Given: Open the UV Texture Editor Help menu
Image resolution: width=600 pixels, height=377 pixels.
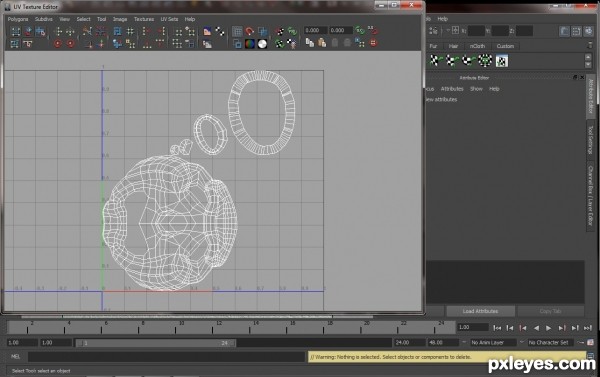Looking at the screenshot, I should 190,19.
